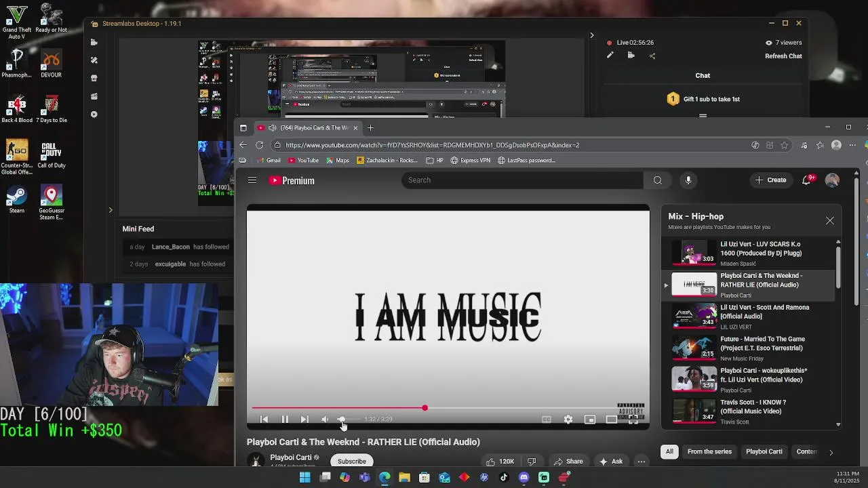
Task: Go to YouTube Premium home logo
Action: (x=292, y=180)
